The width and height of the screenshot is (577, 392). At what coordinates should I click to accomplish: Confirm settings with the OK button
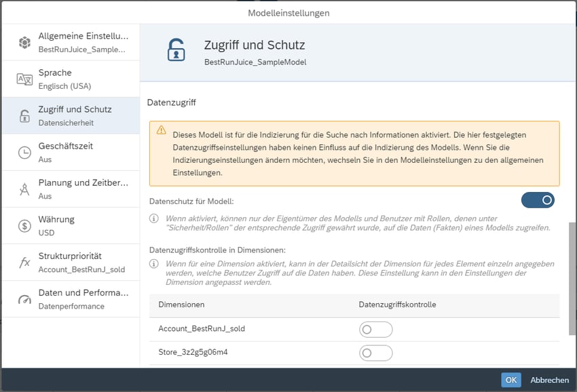click(511, 380)
